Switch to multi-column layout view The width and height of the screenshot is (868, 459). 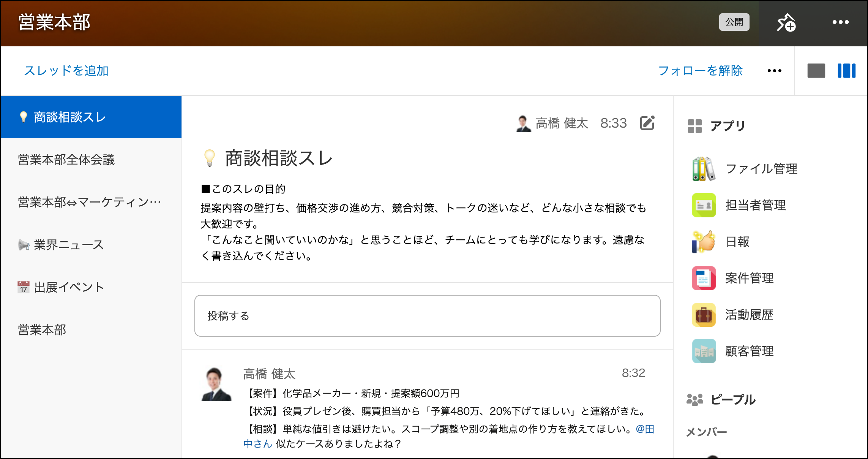point(846,71)
